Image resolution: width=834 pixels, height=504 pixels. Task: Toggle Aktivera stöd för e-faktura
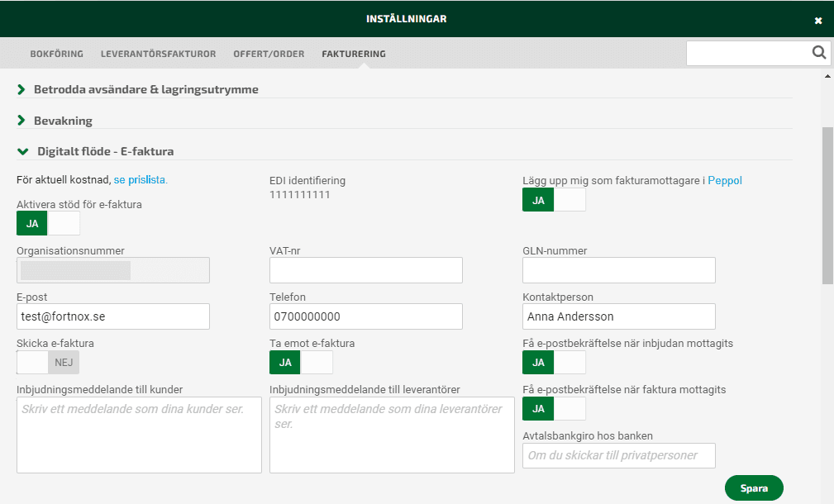pos(49,223)
